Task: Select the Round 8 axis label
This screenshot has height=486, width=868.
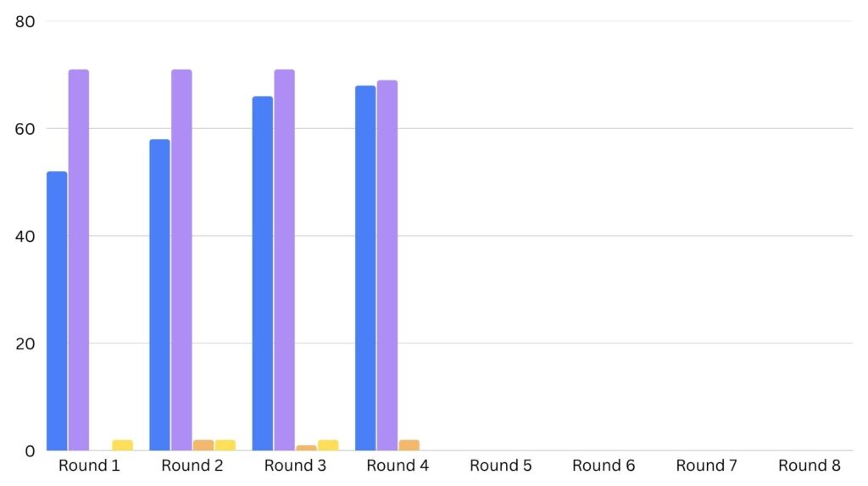Action: click(810, 466)
